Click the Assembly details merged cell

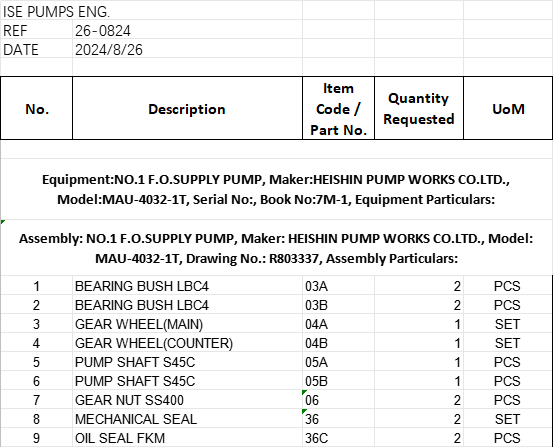(x=276, y=248)
